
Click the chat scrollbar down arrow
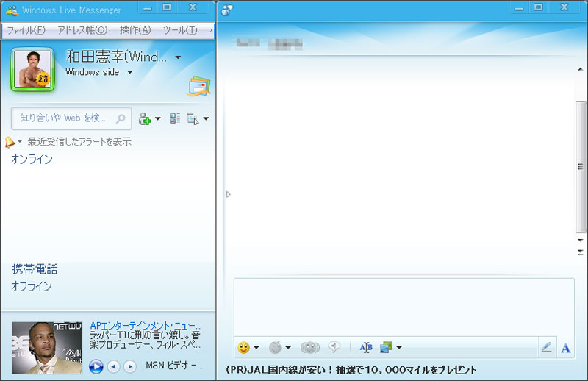click(580, 240)
